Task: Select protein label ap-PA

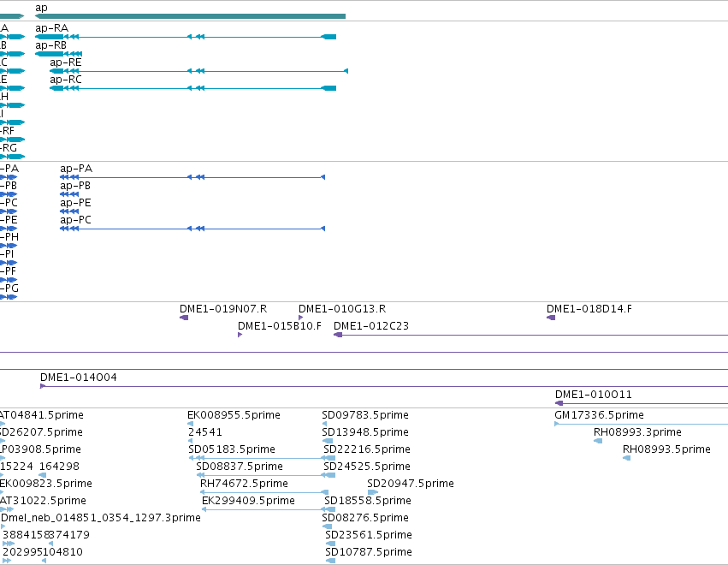Action: coord(76,168)
